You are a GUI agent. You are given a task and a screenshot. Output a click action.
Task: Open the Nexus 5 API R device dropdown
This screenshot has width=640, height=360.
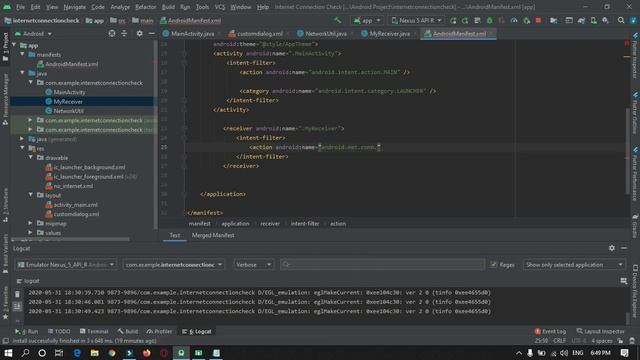click(416, 20)
